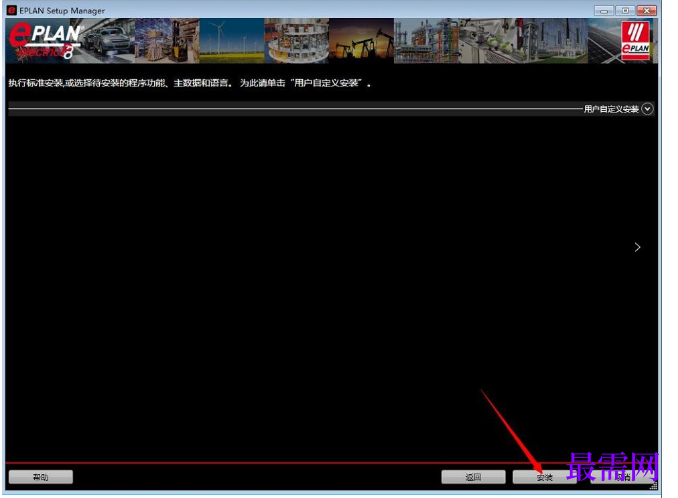Click the 安装 install button

tap(544, 477)
